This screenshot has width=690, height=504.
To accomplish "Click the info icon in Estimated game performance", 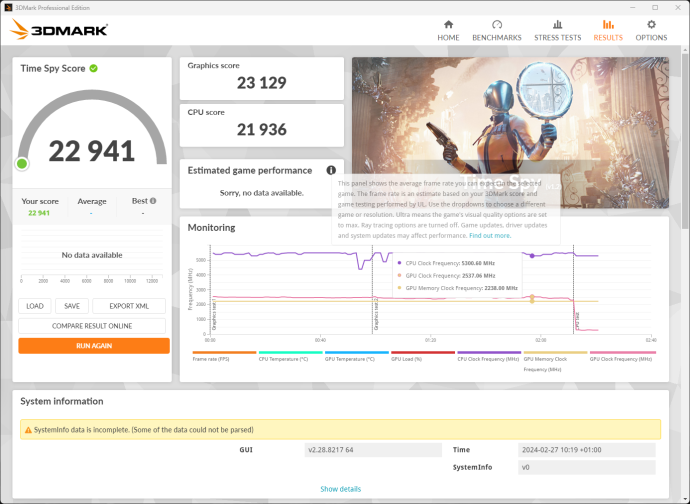I will [331, 170].
